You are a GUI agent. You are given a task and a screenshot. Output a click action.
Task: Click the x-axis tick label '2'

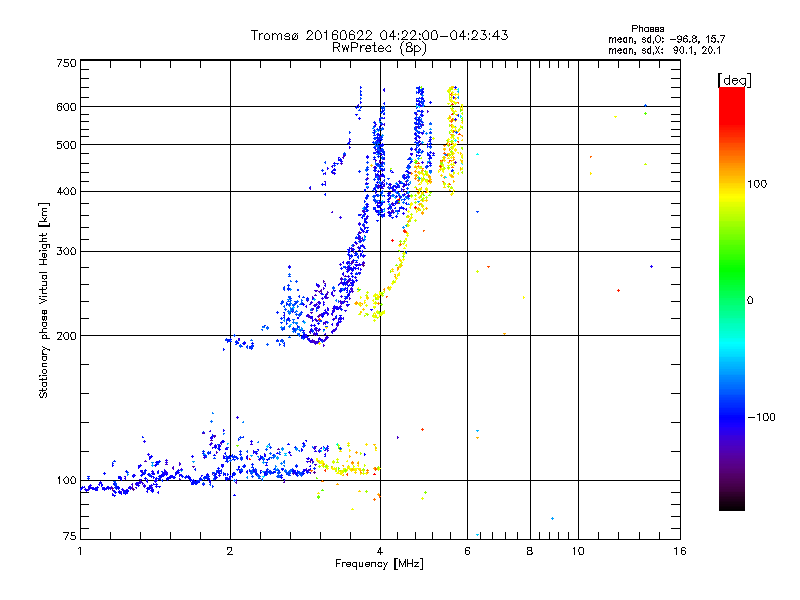pos(230,551)
